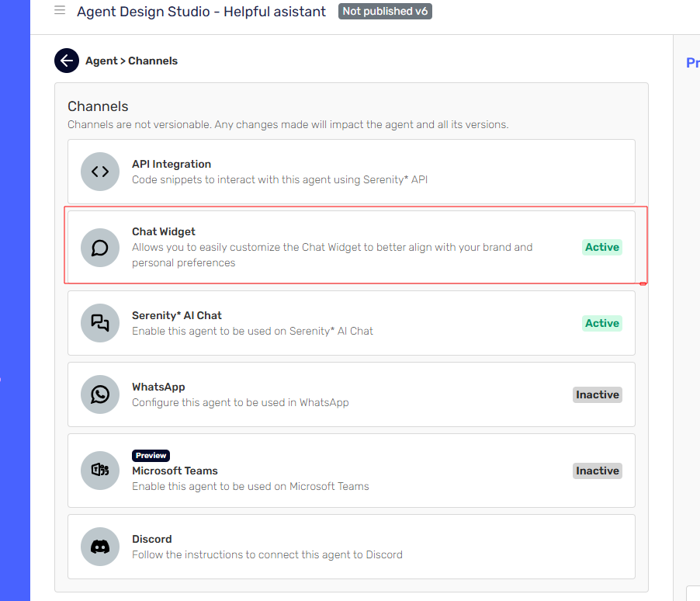This screenshot has height=601, width=700.
Task: Enable the Inactive WhatsApp channel
Action: tap(597, 394)
